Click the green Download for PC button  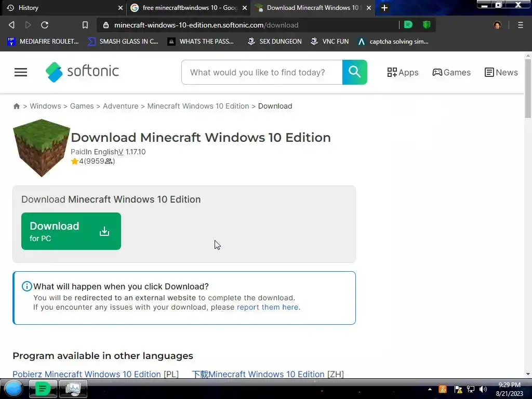click(71, 231)
